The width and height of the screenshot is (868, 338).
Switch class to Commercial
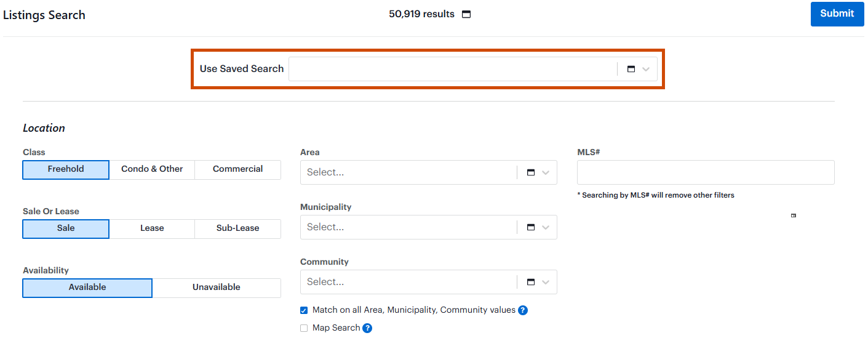click(x=237, y=169)
